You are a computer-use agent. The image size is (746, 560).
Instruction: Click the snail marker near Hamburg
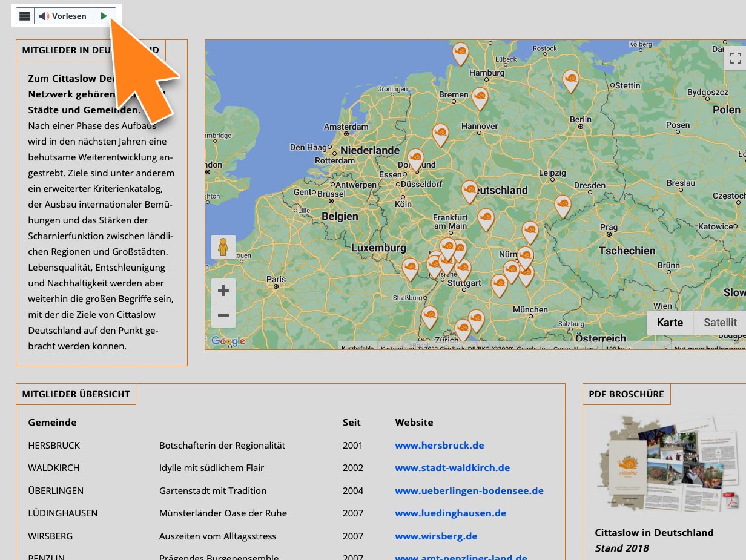460,53
